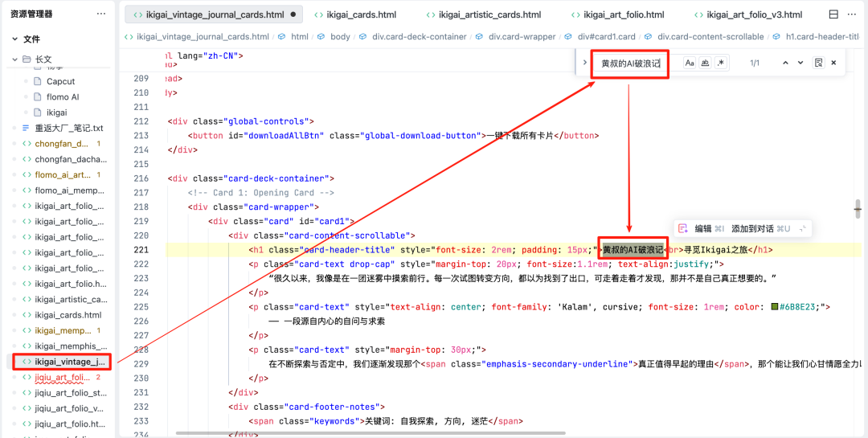This screenshot has width=868, height=438.
Task: Open the Capcut document
Action: tap(60, 81)
